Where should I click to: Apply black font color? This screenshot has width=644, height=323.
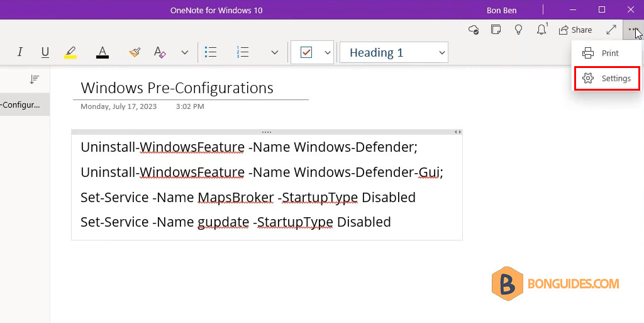[103, 52]
